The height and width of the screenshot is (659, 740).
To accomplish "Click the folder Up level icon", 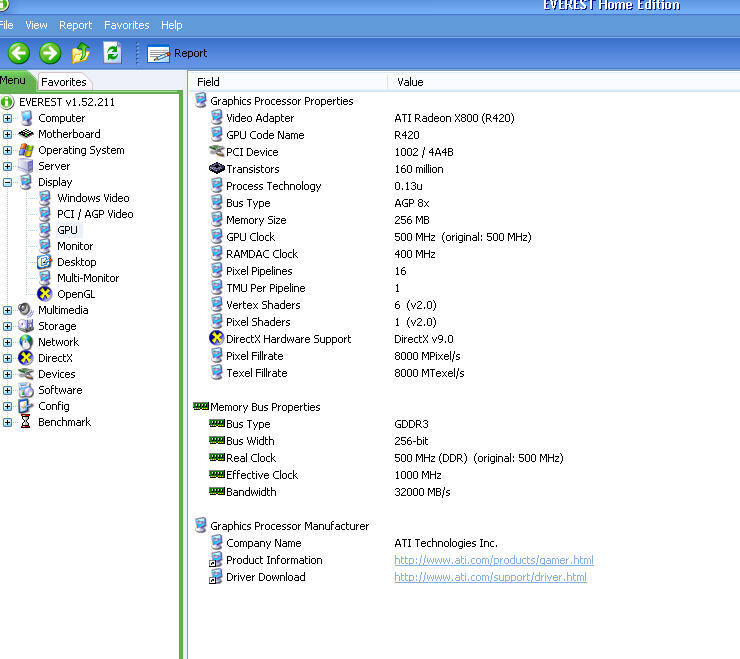I will 81,53.
